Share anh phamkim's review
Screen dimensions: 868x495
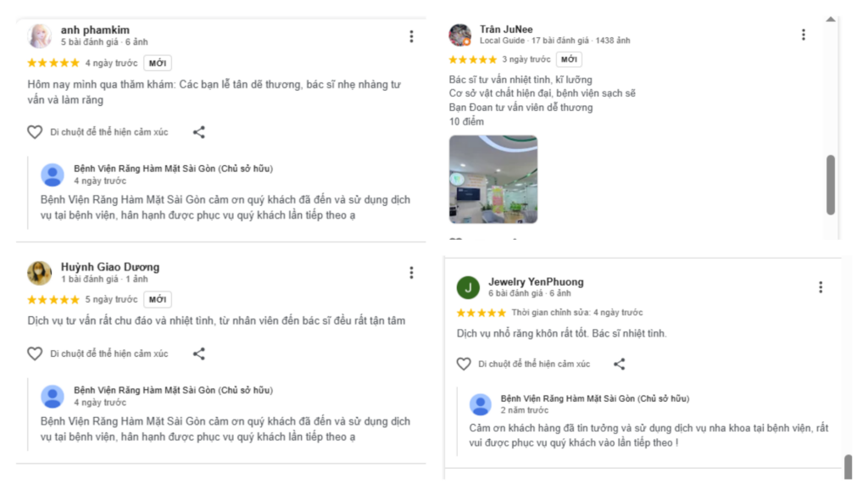[198, 132]
